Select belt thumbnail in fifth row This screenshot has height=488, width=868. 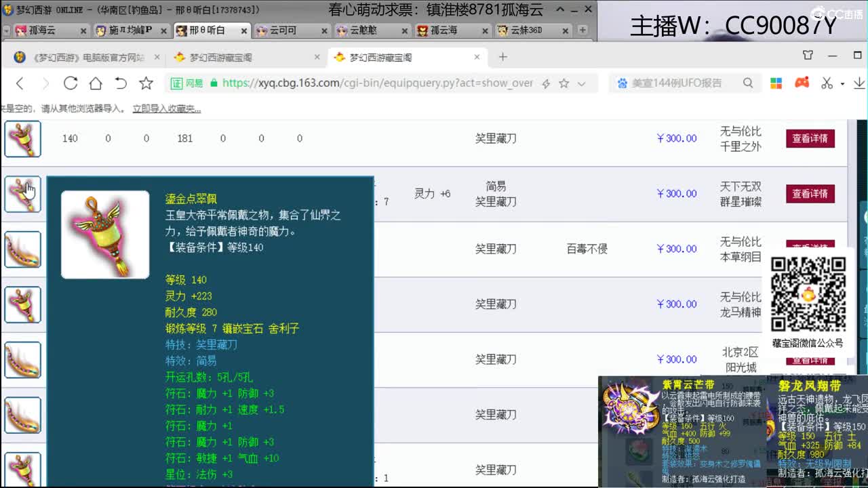(x=23, y=360)
